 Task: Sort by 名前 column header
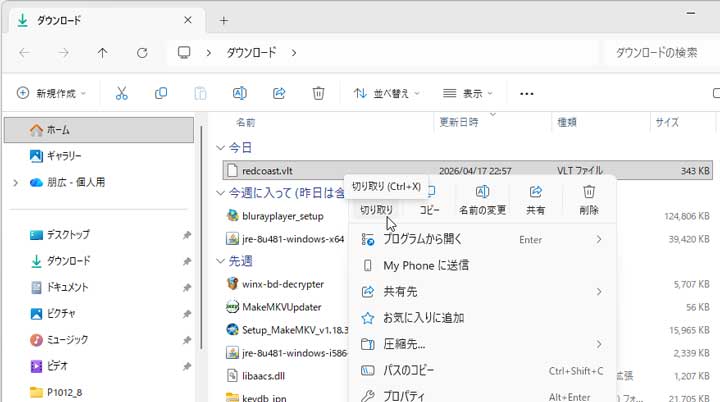(246, 123)
